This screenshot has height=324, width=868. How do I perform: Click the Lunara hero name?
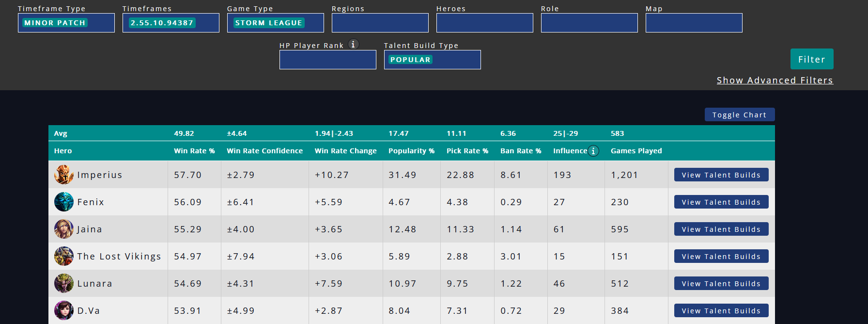coord(95,284)
